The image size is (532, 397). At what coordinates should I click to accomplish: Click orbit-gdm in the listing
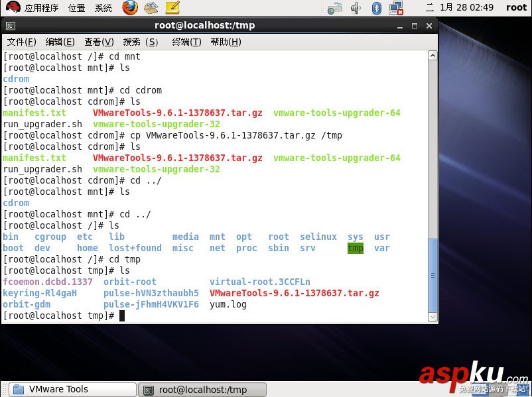tap(27, 304)
